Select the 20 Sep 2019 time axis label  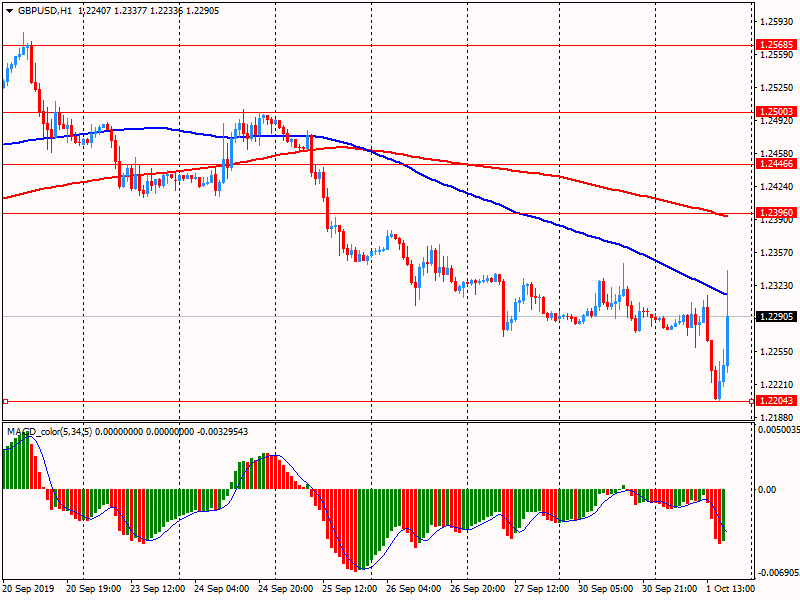[x=28, y=589]
